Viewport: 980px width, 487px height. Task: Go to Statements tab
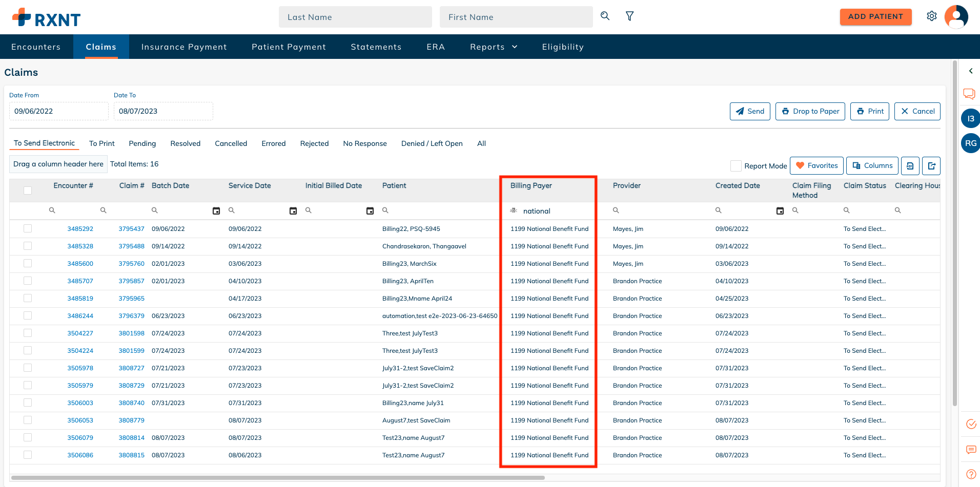[376, 47]
